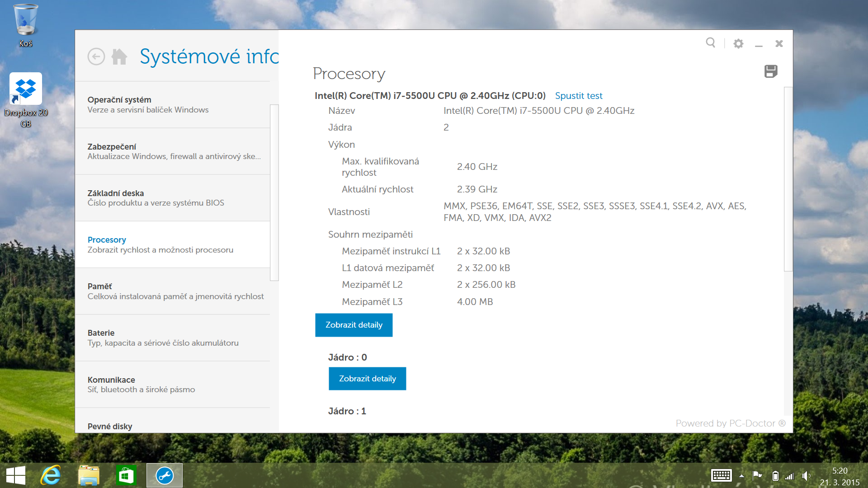Click Spustit test link

(579, 96)
